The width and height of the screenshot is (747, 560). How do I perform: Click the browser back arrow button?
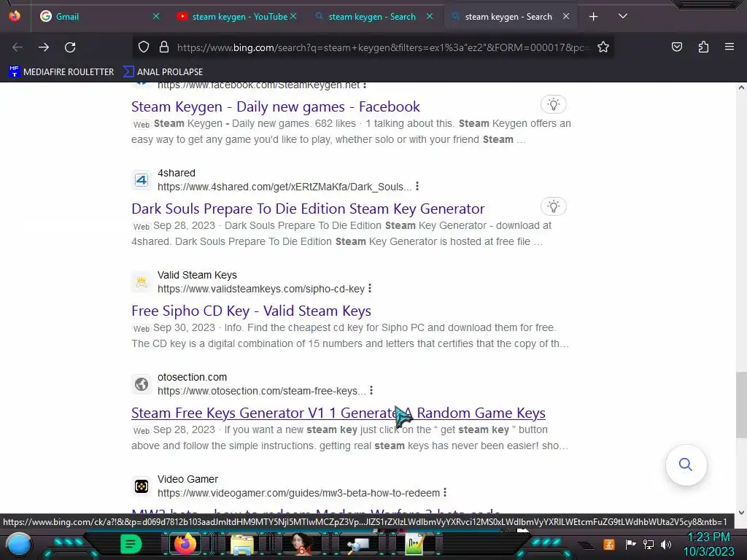[18, 47]
